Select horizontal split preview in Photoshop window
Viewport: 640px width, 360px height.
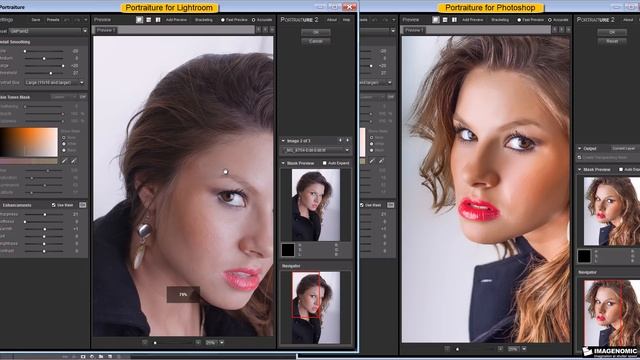coord(445,20)
